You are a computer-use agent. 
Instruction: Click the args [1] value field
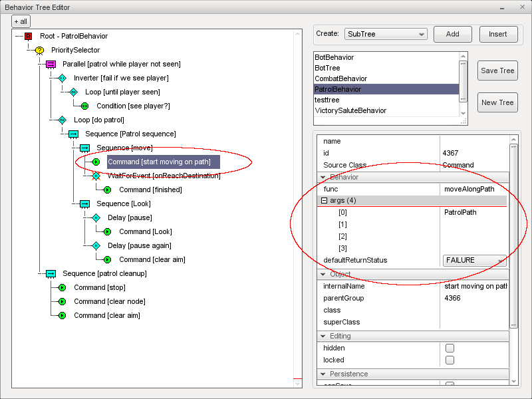tap(473, 225)
